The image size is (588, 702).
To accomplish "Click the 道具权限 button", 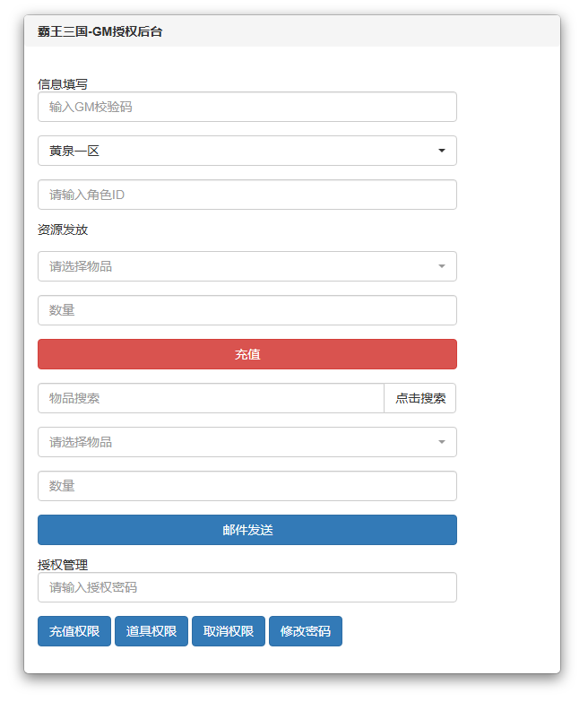I will pos(151,631).
